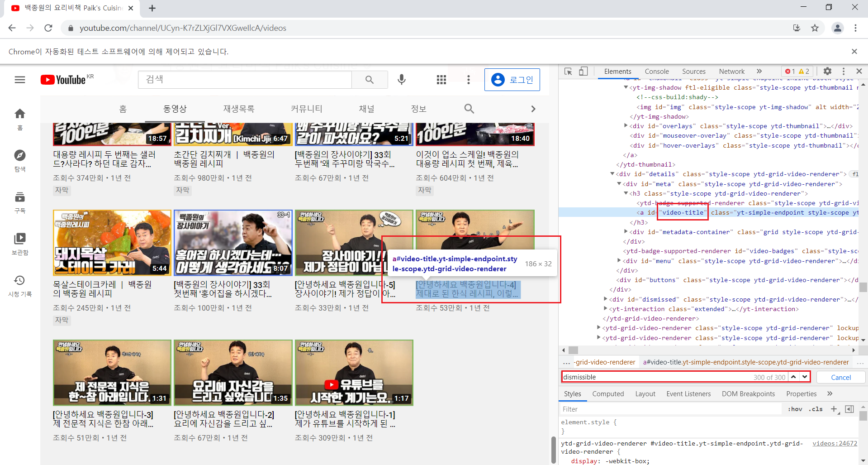Switch to the 재생목록 channel tab

tap(238, 109)
